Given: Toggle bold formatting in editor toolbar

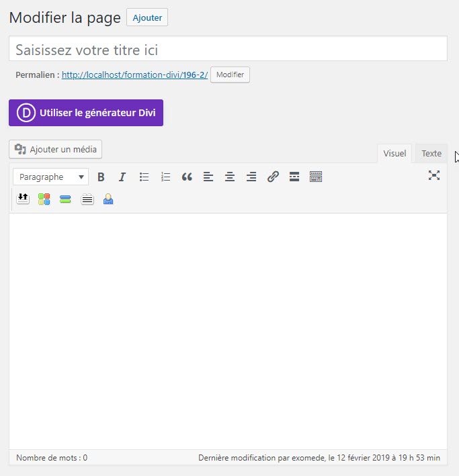Looking at the screenshot, I should coord(101,177).
